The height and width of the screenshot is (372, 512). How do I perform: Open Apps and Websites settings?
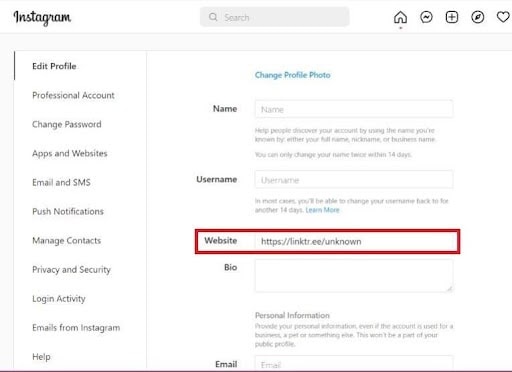70,153
